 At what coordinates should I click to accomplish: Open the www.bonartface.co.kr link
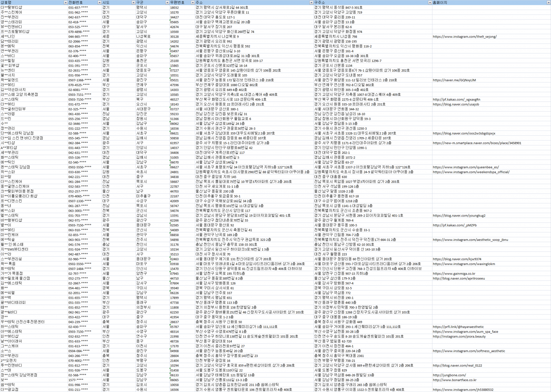pyautogui.click(x=454, y=380)
